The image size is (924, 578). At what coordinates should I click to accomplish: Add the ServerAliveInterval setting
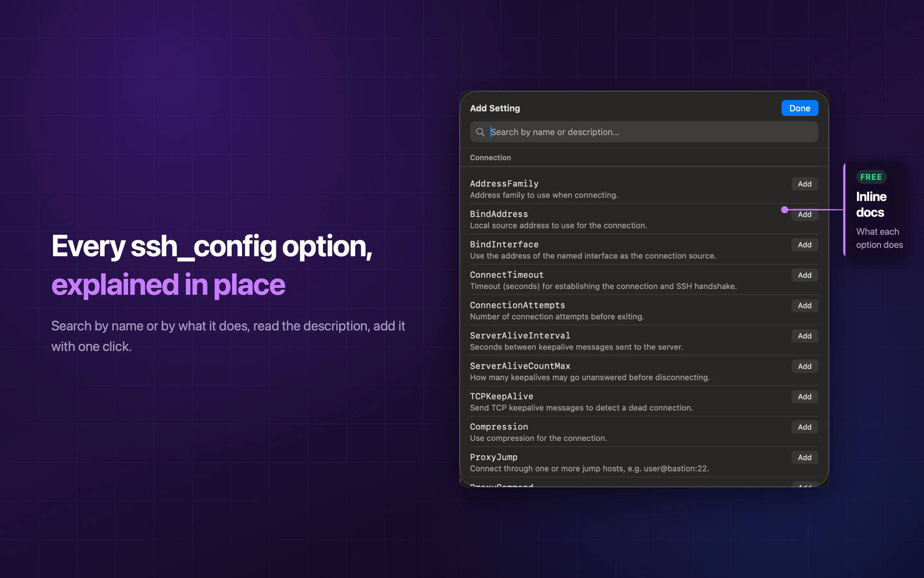click(x=805, y=336)
